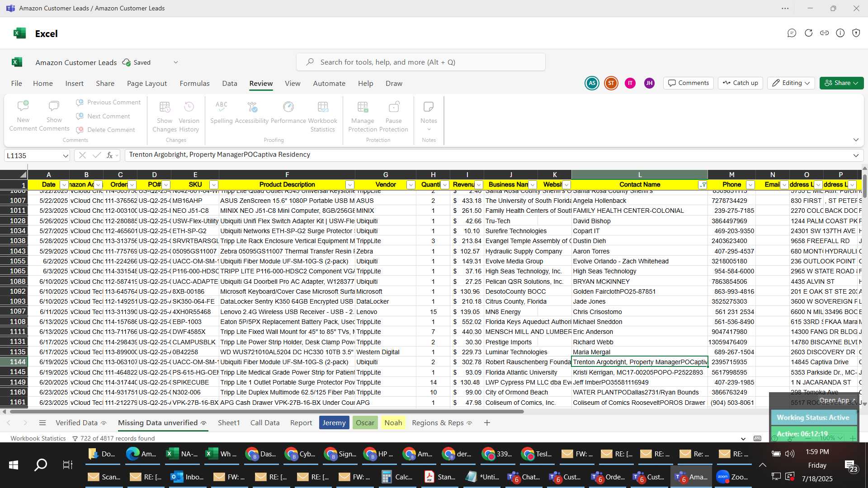Click the Share button
Screen dimensions: 868x488
coord(841,83)
